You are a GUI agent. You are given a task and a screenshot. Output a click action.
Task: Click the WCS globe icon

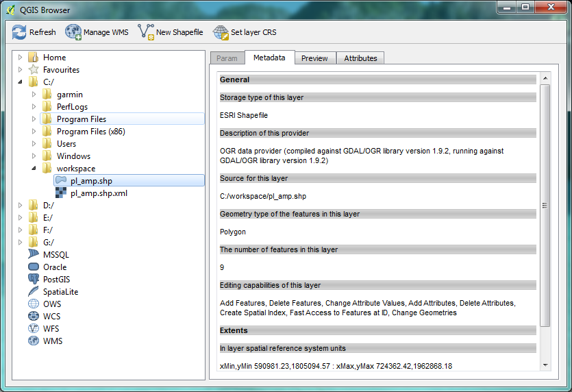click(33, 316)
